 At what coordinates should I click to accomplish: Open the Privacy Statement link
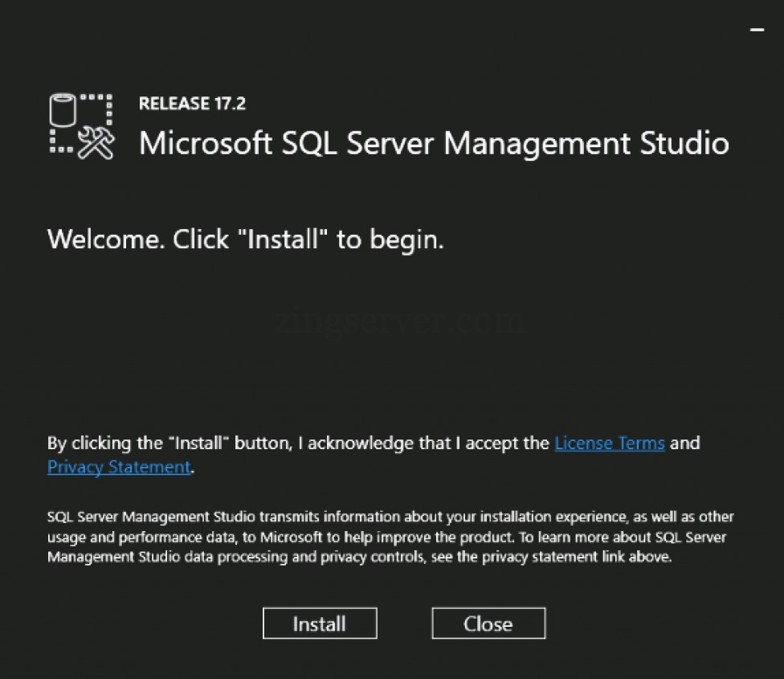click(118, 467)
